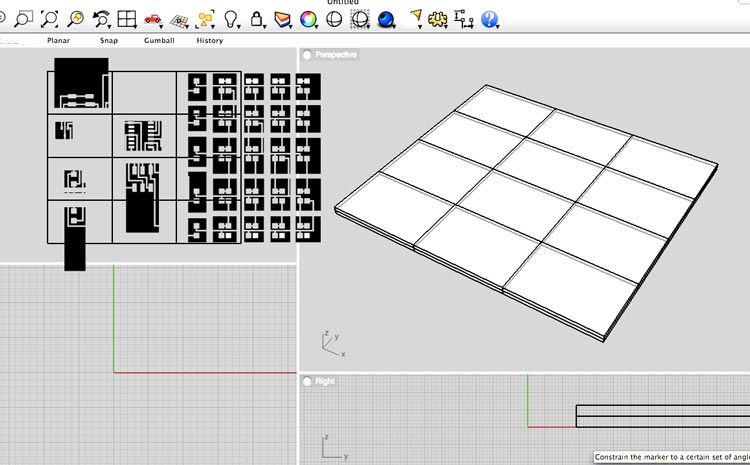This screenshot has width=750, height=465.
Task: Click the construction plane grid icon
Action: [x=179, y=21]
